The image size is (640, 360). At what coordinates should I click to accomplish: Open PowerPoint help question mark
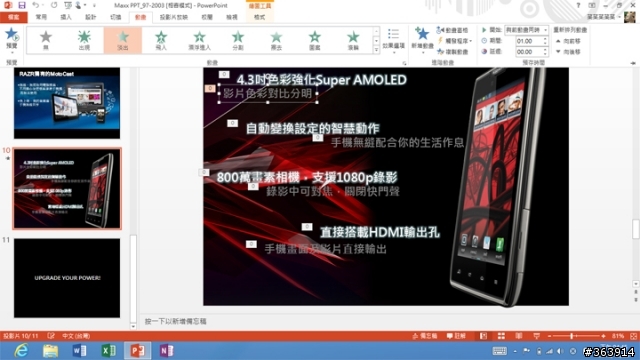(x=578, y=5)
